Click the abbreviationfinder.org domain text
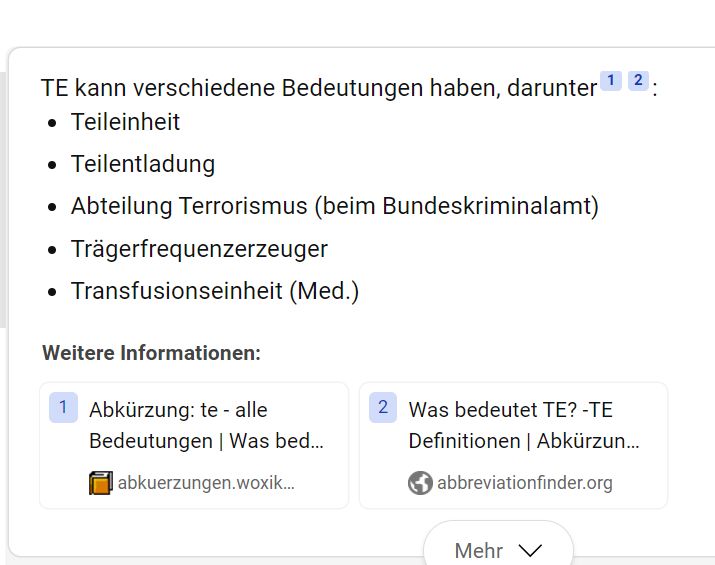 point(524,483)
